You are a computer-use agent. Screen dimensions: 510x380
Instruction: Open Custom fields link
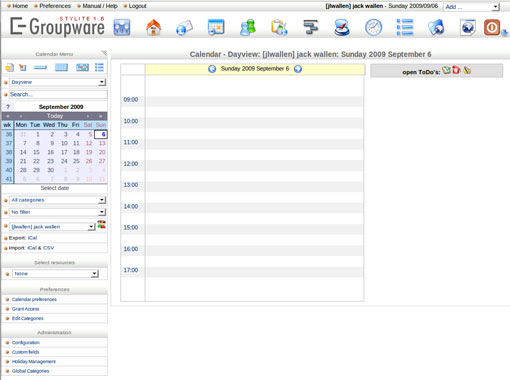26,352
